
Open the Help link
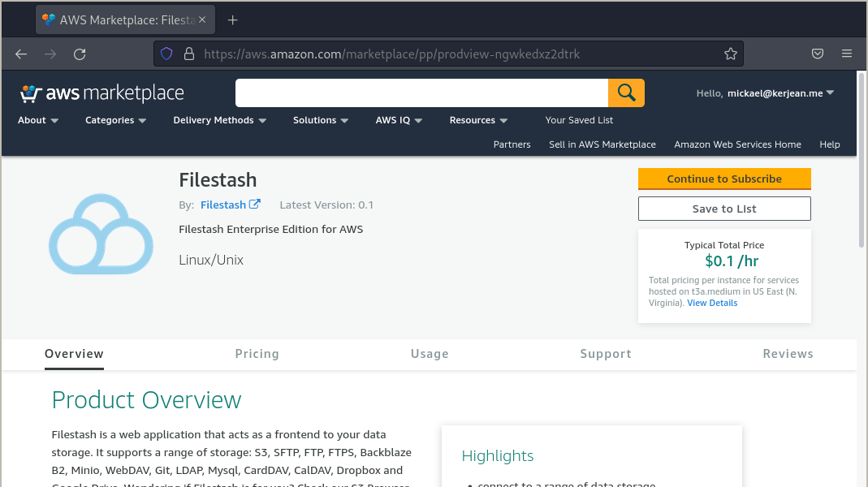coord(830,144)
